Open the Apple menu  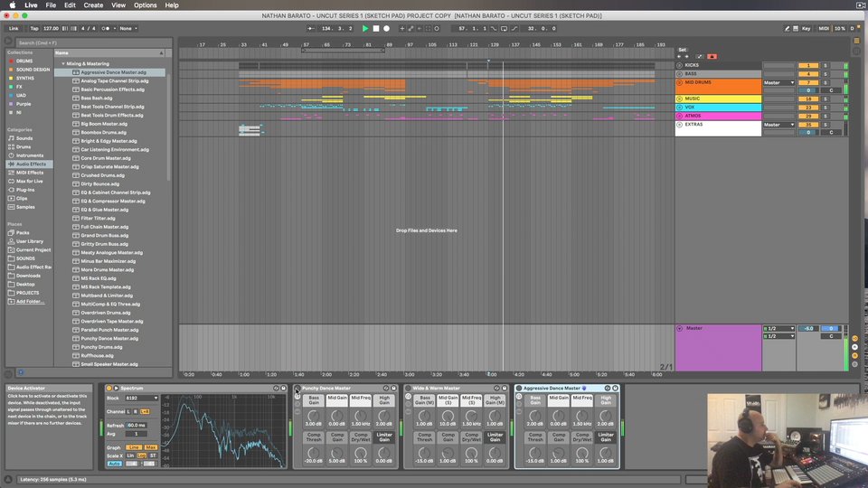(12, 5)
